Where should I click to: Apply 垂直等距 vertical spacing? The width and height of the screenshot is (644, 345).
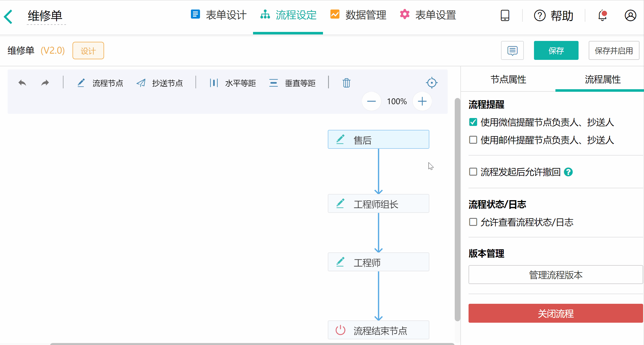[x=293, y=83]
